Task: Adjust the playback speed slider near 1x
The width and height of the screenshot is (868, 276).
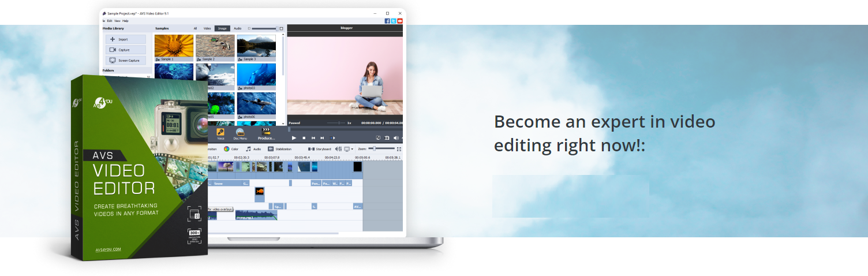Action: [335, 122]
